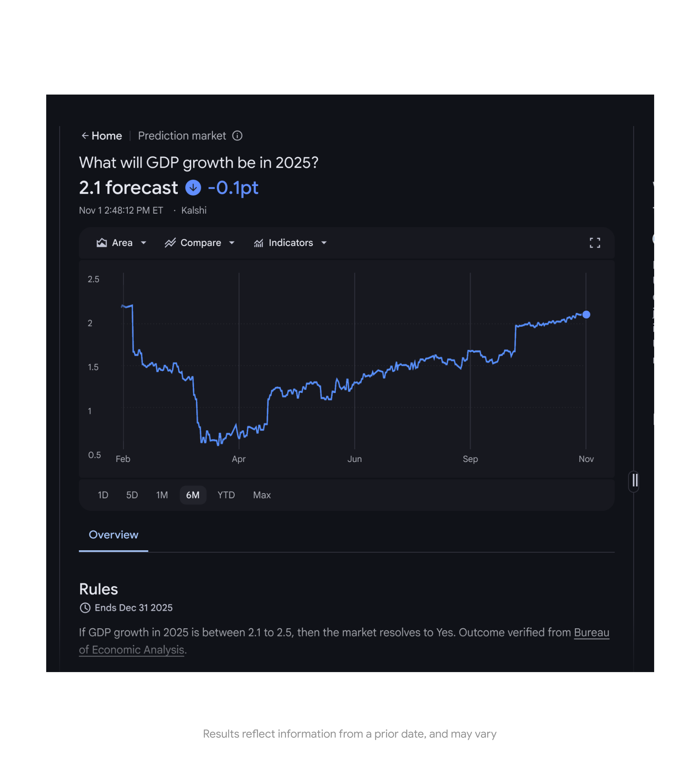
Task: Click the Indicators chart icon
Action: click(x=259, y=243)
